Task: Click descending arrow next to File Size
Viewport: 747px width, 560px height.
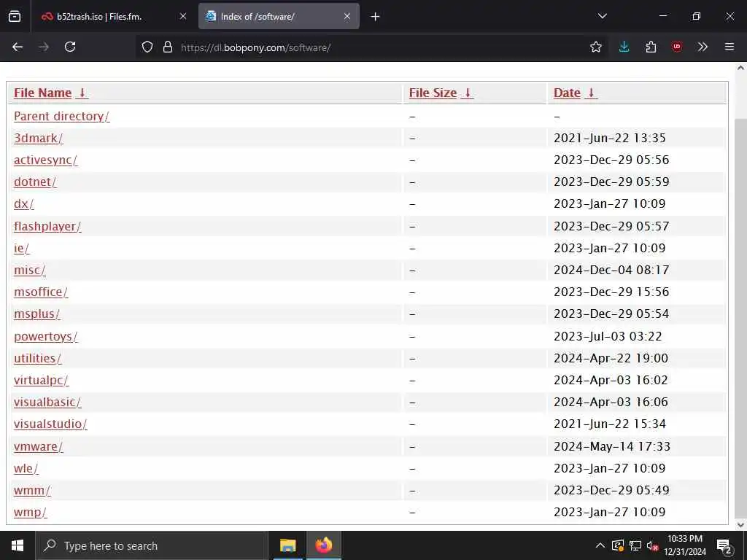Action: 468,93
